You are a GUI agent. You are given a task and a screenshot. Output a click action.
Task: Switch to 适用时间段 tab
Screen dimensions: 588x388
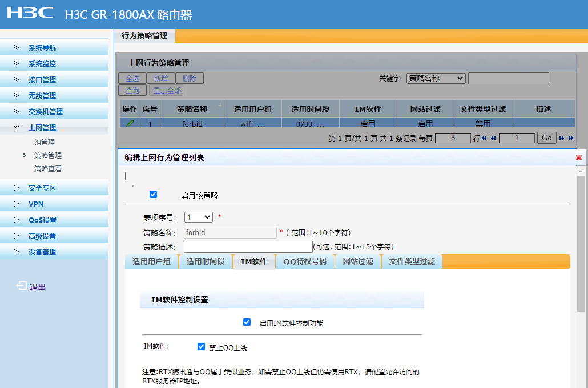click(x=206, y=262)
